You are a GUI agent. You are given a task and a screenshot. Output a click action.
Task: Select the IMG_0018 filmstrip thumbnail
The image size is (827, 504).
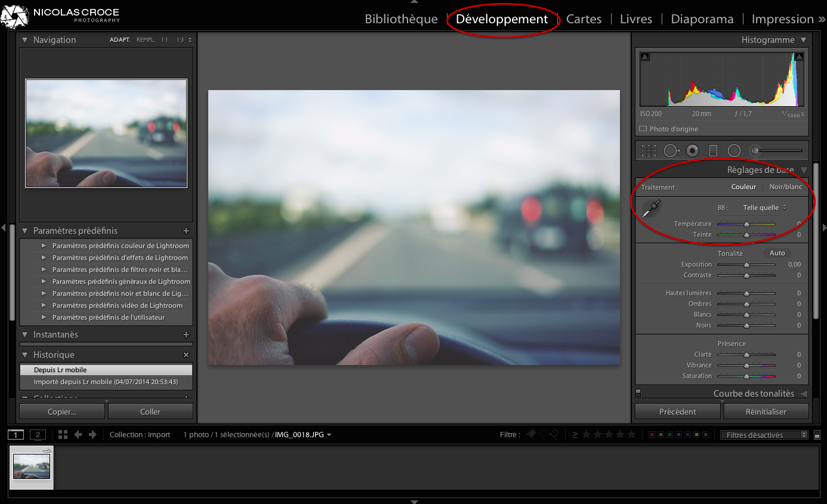pyautogui.click(x=32, y=466)
